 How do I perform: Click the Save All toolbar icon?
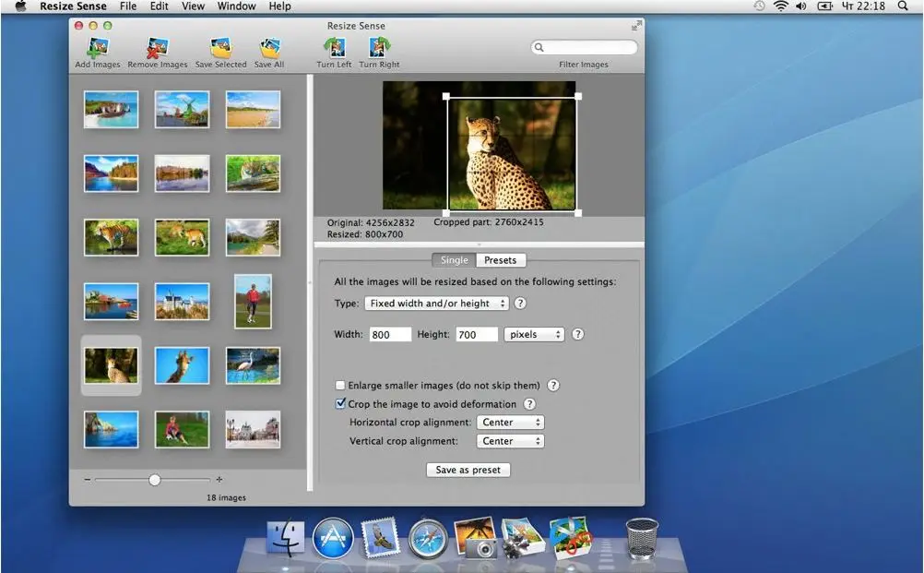click(x=269, y=48)
